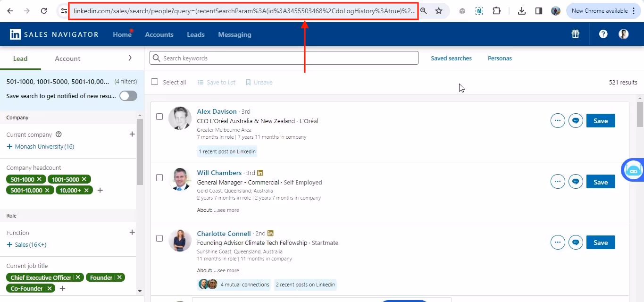Bookmark the page with the address bar star
This screenshot has width=644, height=302.
point(439,10)
